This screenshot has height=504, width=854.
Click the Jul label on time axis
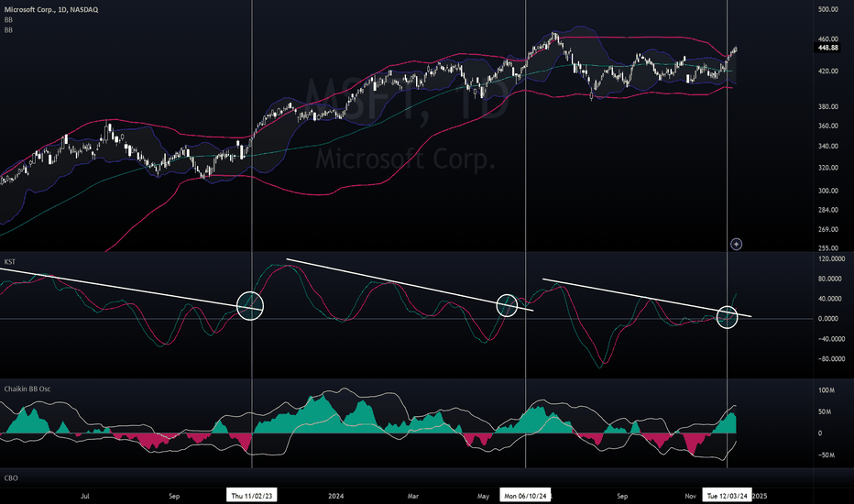point(85,496)
